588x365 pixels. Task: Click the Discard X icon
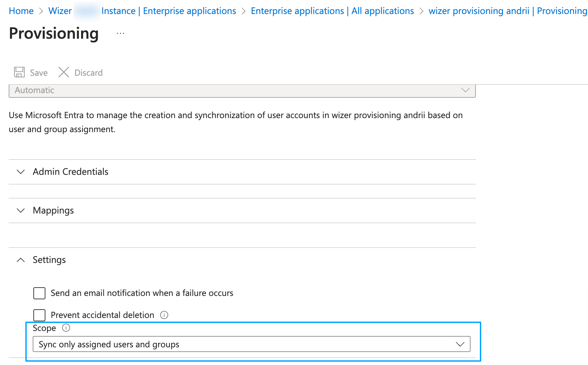click(64, 72)
